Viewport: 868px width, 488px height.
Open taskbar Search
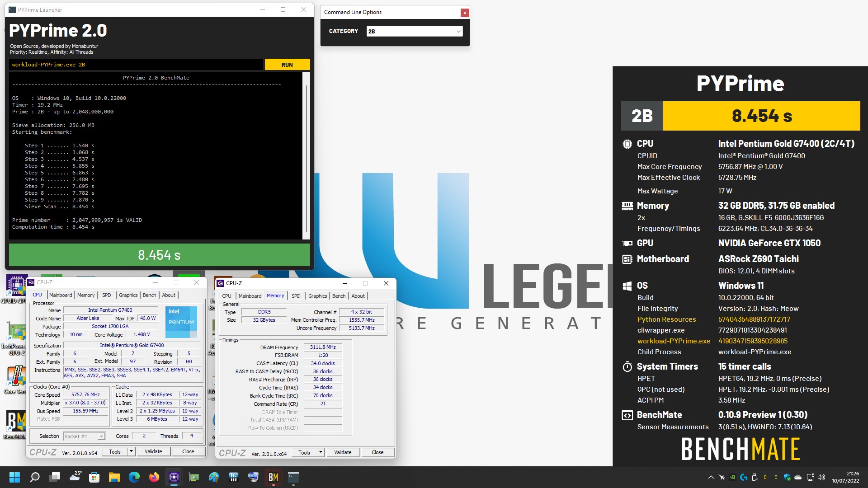tap(35, 477)
